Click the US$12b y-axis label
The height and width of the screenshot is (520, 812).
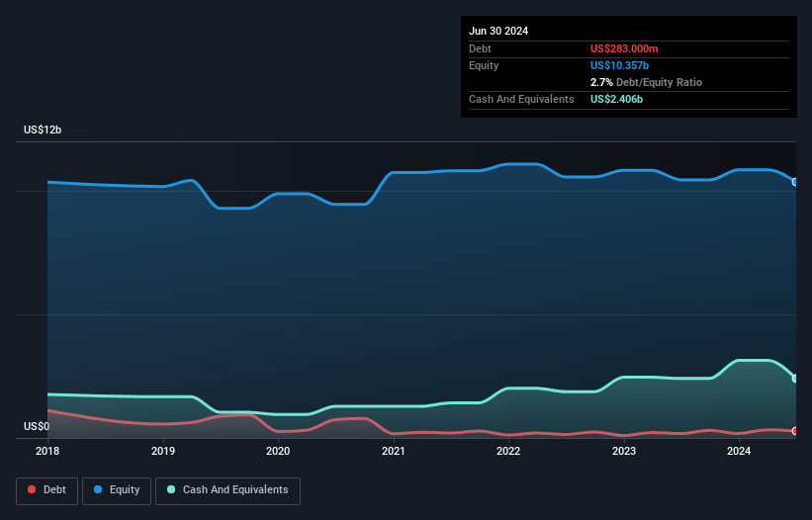pyautogui.click(x=43, y=130)
